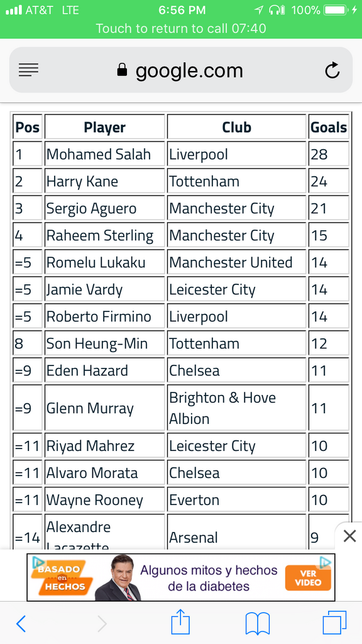The height and width of the screenshot is (644, 362).
Task: Tap the lock icon in the address bar
Action: click(122, 70)
